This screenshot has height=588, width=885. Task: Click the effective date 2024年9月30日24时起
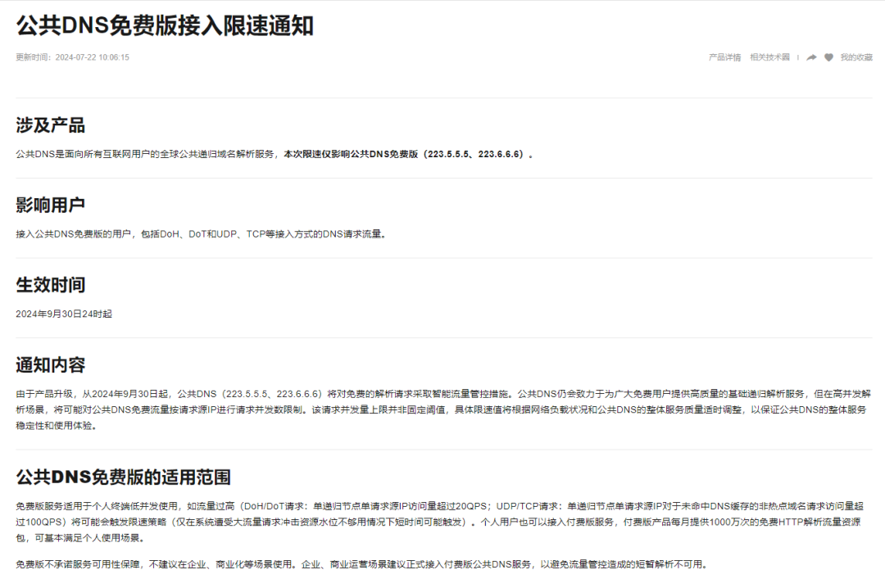(x=64, y=314)
